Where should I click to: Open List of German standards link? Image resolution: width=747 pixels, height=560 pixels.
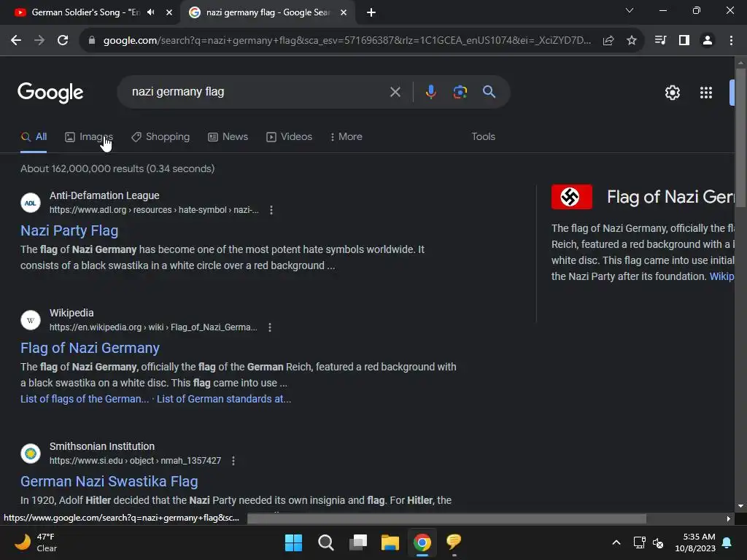(224, 399)
